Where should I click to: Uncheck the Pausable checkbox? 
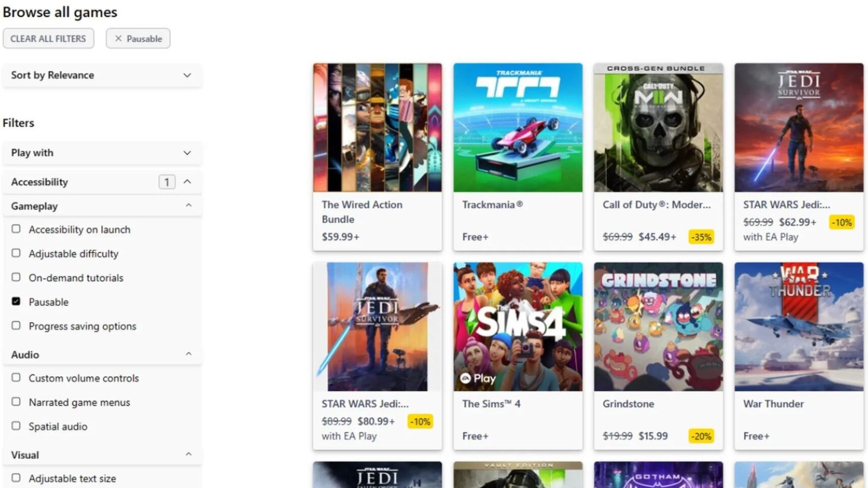tap(16, 301)
